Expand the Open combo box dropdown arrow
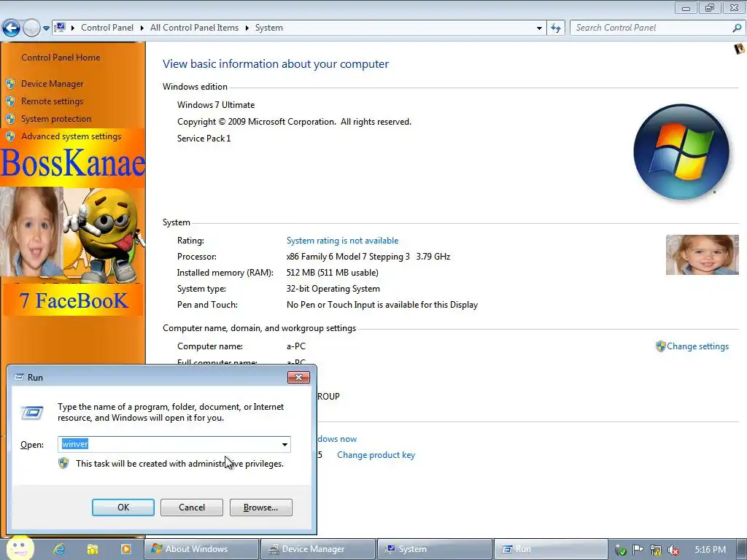Image resolution: width=747 pixels, height=560 pixels. point(285,445)
